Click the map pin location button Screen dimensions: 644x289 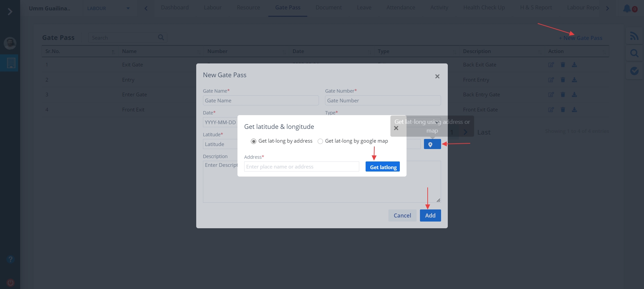coord(432,144)
